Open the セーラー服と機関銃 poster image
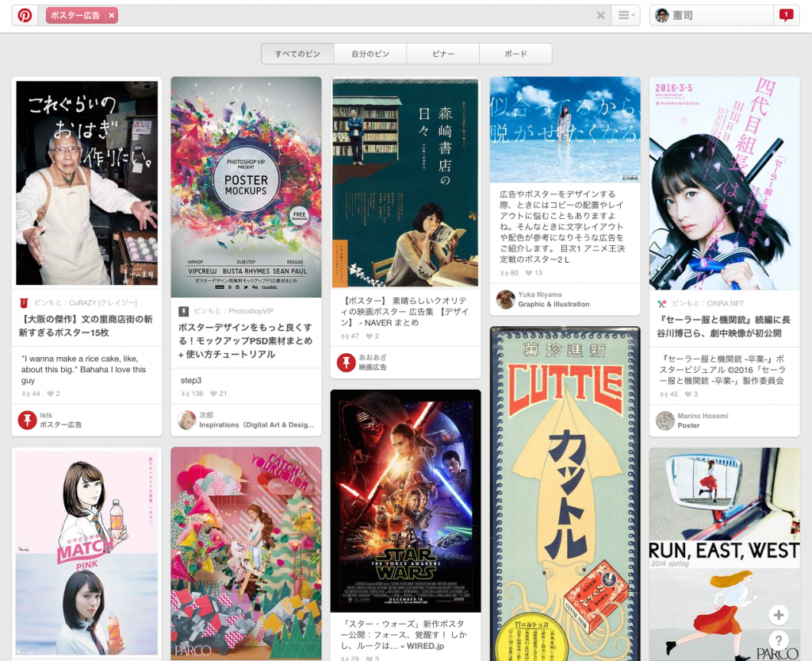 [x=725, y=183]
